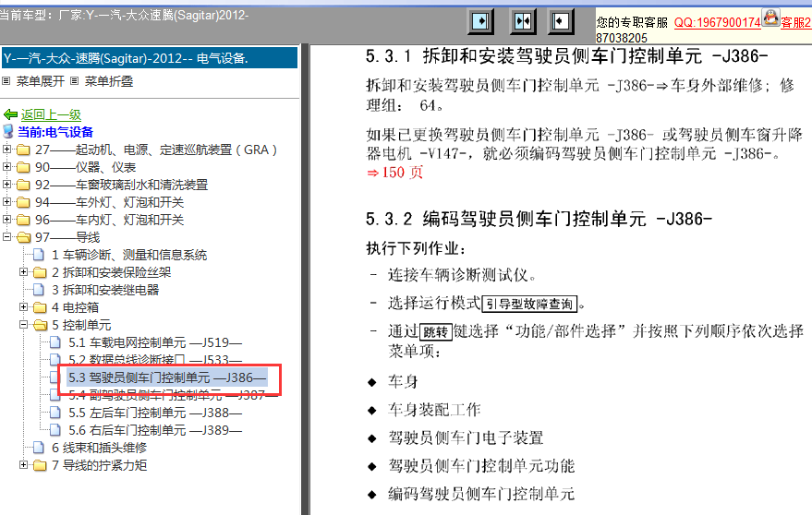Image resolution: width=812 pixels, height=515 pixels.
Task: Open 6 线束和插头维修
Action: click(100, 448)
